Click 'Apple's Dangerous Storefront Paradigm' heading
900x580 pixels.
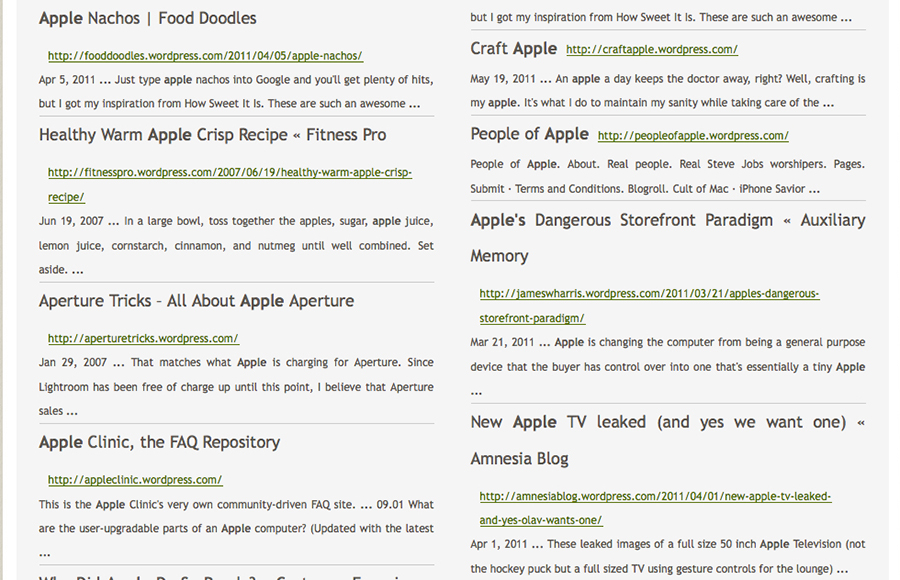coord(668,238)
